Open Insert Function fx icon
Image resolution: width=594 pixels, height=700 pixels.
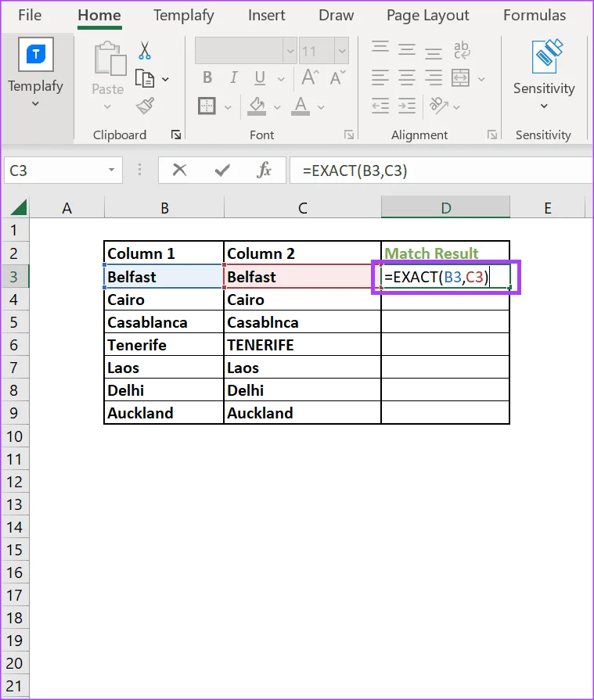pos(264,170)
